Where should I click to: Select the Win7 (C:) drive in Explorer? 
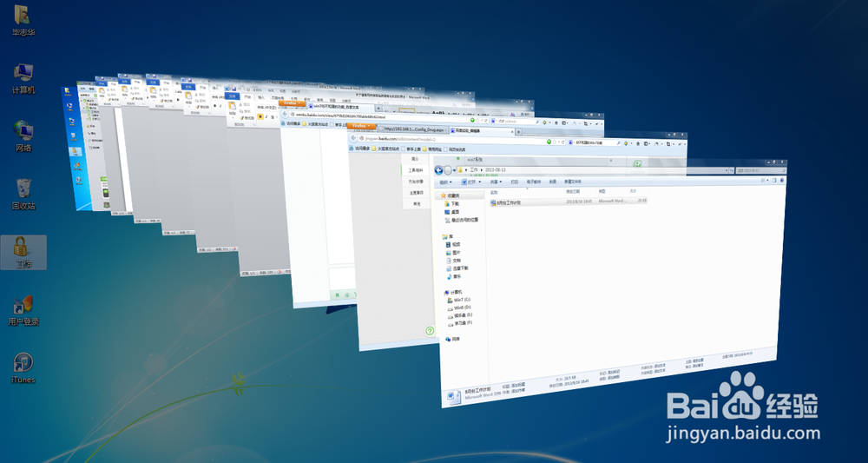tap(461, 300)
